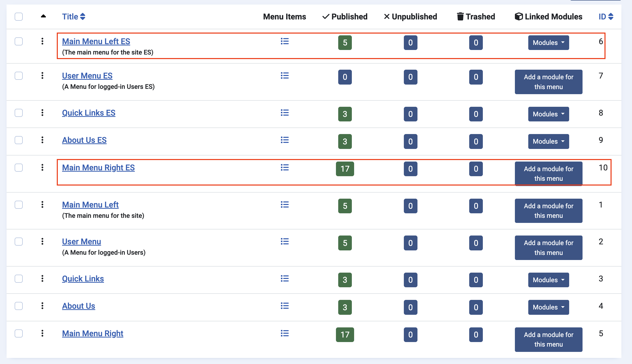Select the checkbox for About Us ES
Screen dimensions: 632x364
click(x=19, y=140)
